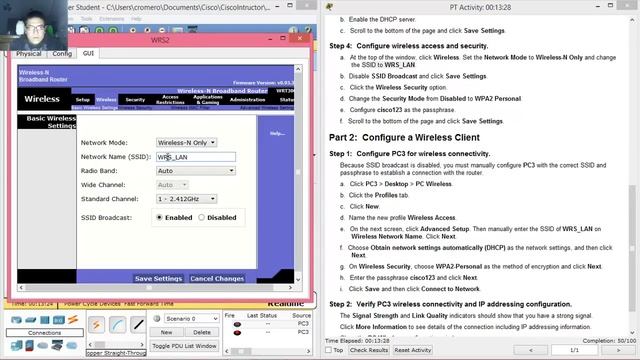Image resolution: width=640 pixels, height=360 pixels.
Task: Select the Connections lightning bolt category icon
Action: point(73,320)
